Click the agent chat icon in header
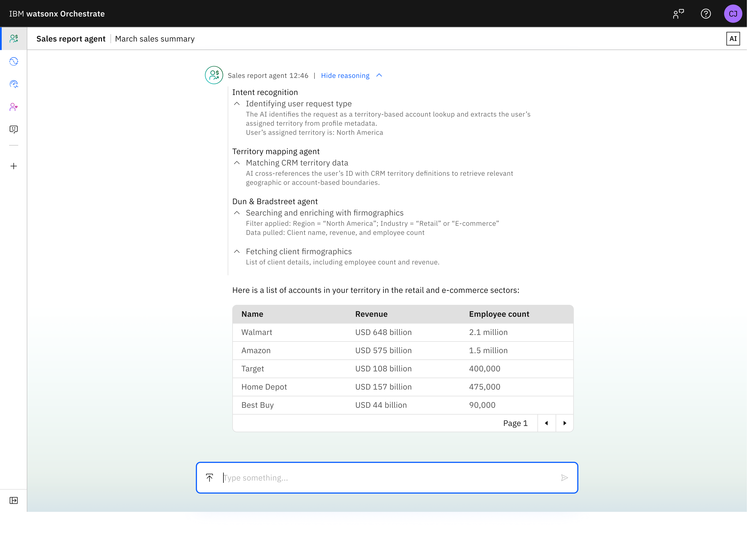The image size is (756, 534). pyautogui.click(x=678, y=14)
